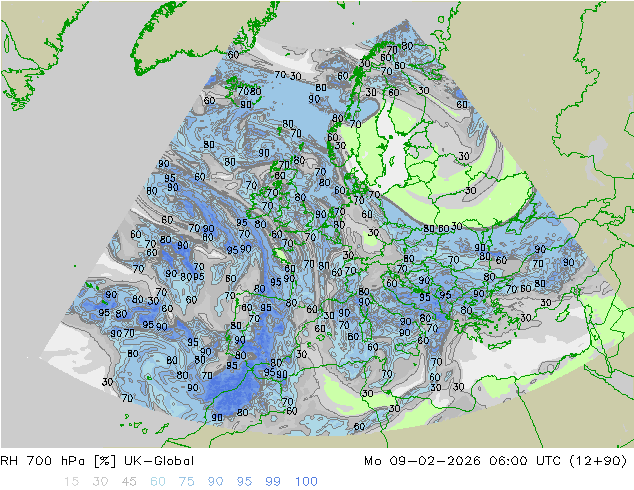
Task: Select the legend value 99
Action: click(273, 482)
